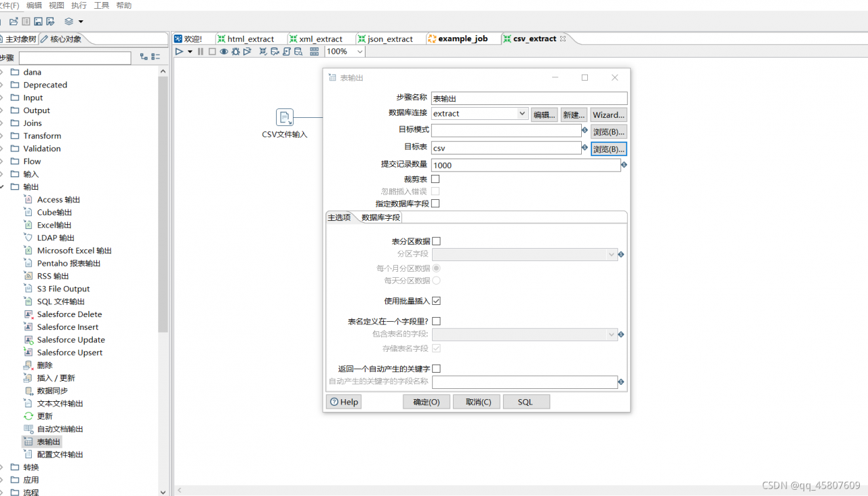Pause the running transformation

(201, 51)
